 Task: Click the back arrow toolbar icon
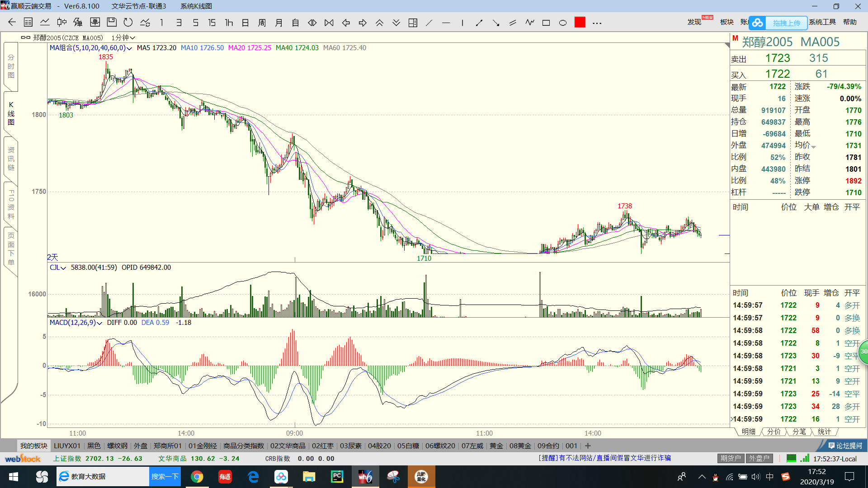click(x=12, y=23)
